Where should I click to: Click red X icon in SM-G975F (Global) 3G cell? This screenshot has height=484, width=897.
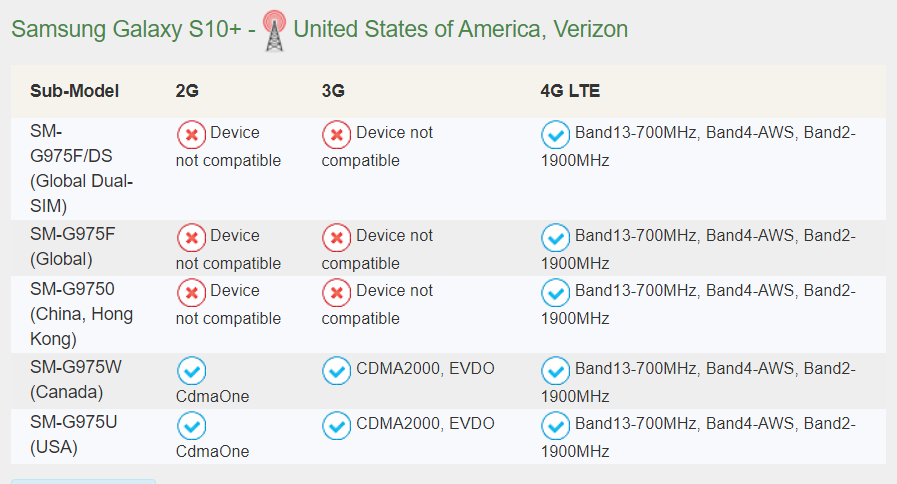(x=337, y=238)
